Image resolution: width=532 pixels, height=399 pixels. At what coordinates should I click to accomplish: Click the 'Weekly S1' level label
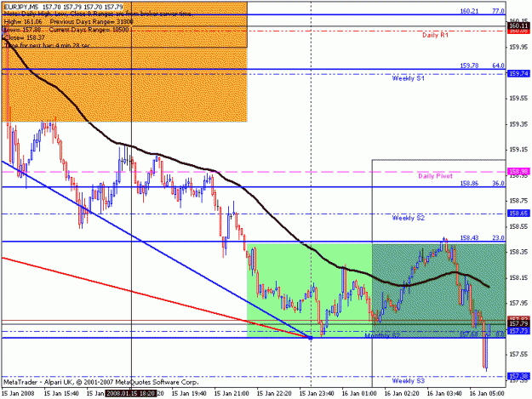coord(409,78)
